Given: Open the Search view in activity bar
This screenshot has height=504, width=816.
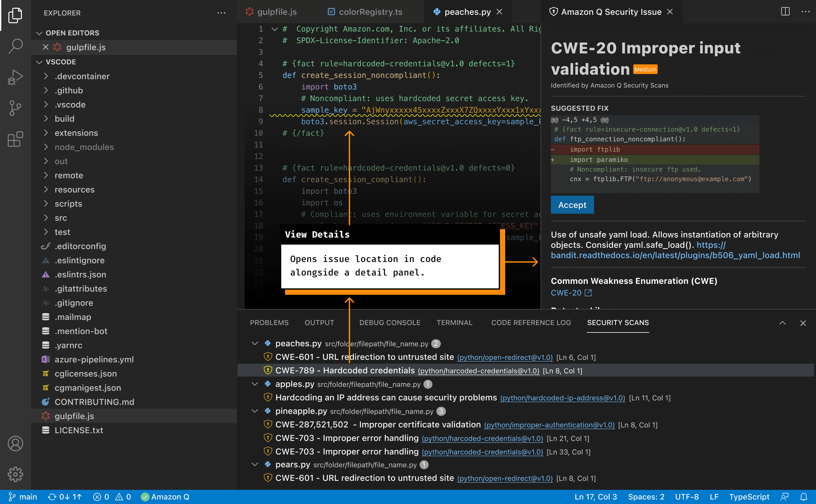Looking at the screenshot, I should (15, 46).
